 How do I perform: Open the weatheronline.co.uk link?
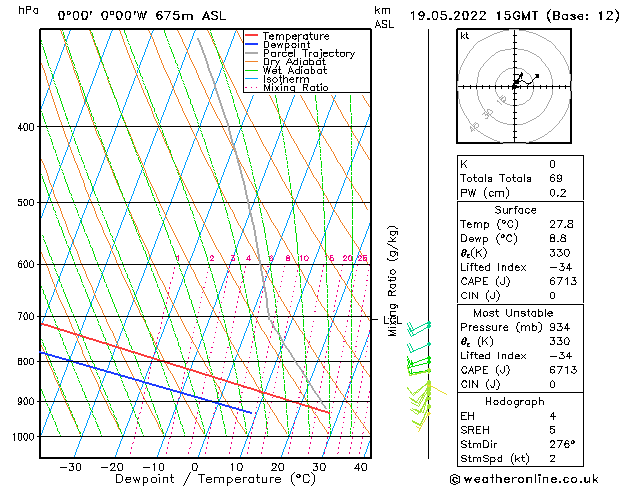[x=540, y=478]
